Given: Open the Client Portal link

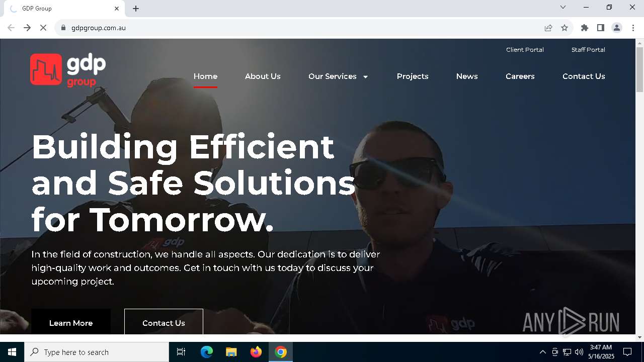Looking at the screenshot, I should 525,50.
